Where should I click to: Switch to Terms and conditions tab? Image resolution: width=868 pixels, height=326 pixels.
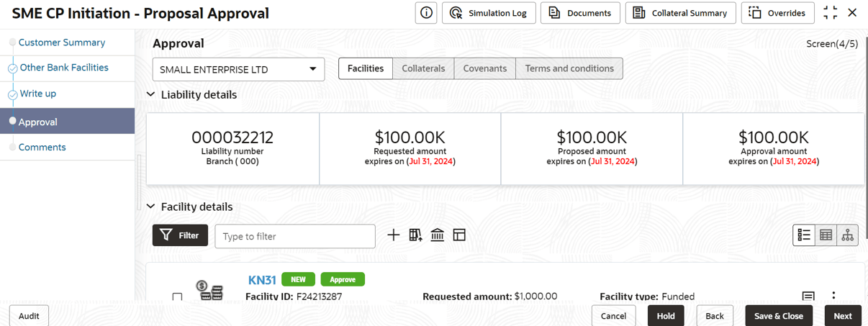click(x=569, y=68)
